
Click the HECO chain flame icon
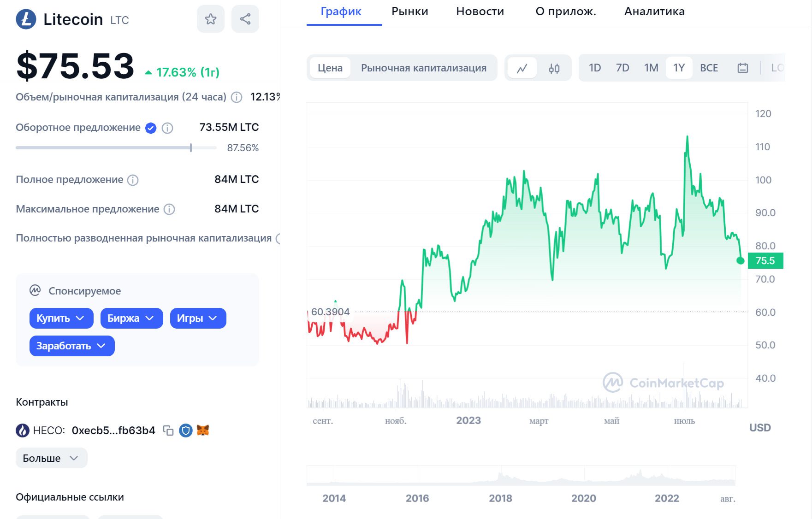coord(23,431)
